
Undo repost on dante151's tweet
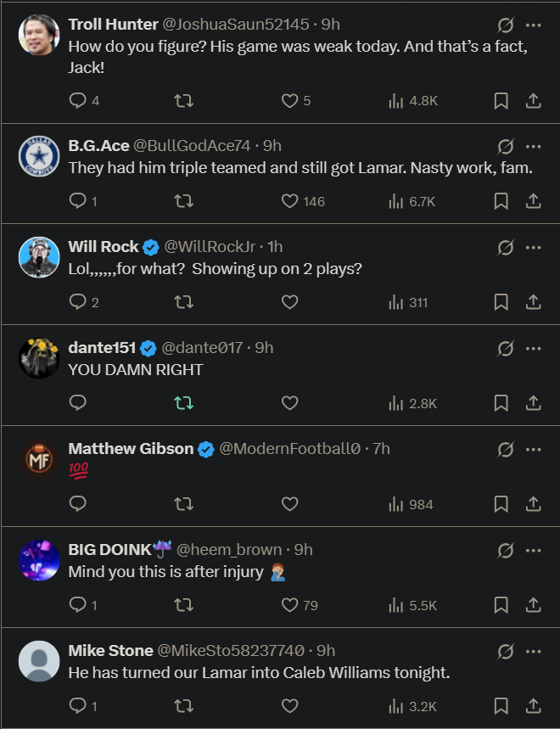point(183,404)
